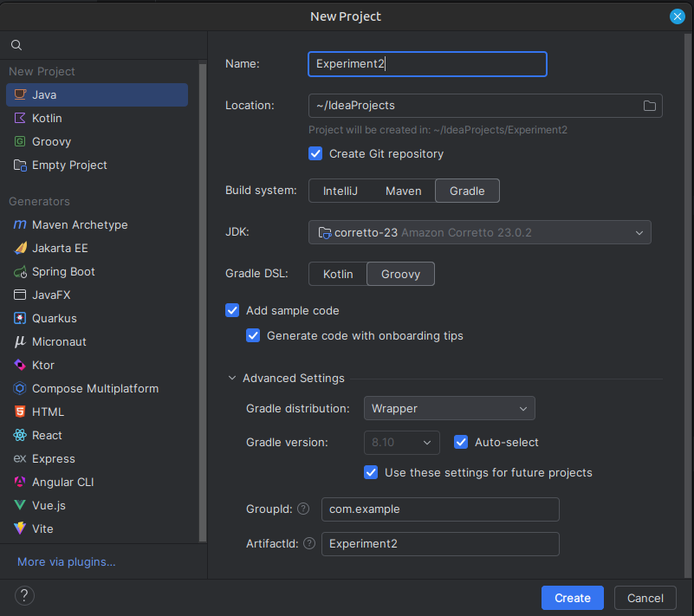The height and width of the screenshot is (616, 694).
Task: Open the ArtifactId help tooltip icon
Action: (309, 543)
